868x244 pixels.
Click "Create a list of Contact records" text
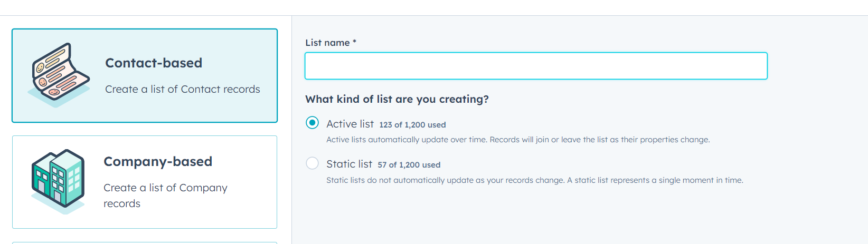(183, 89)
